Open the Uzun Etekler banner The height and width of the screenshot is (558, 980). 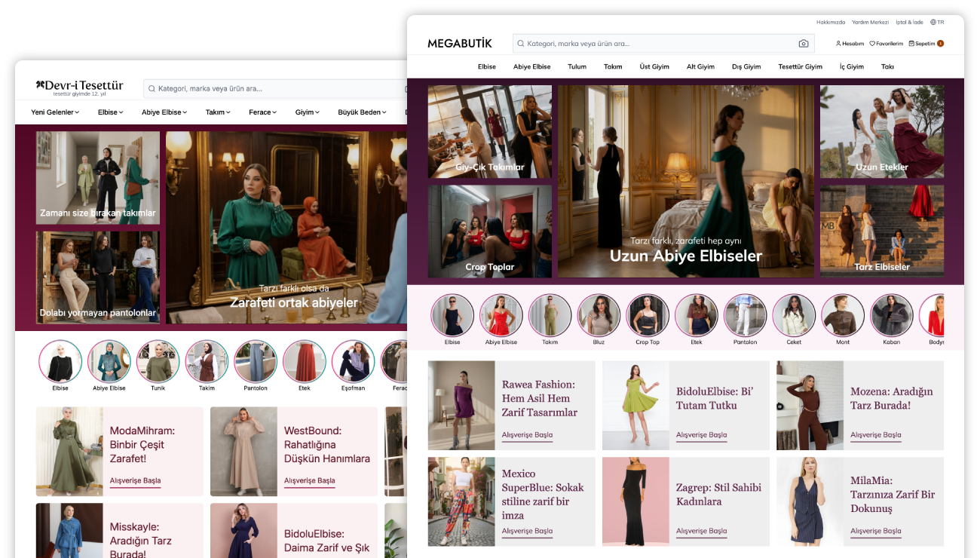pyautogui.click(x=882, y=132)
